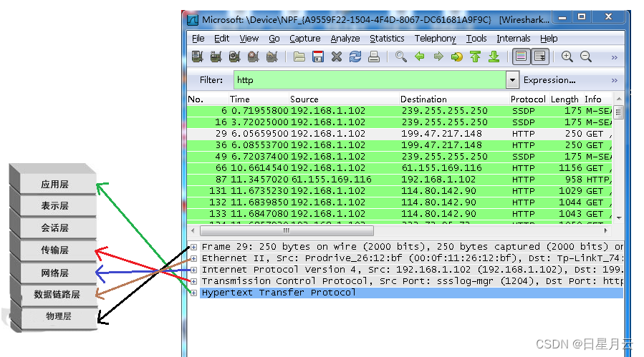
Task: Expand Internet Protocol Version 4 node
Action: (194, 270)
